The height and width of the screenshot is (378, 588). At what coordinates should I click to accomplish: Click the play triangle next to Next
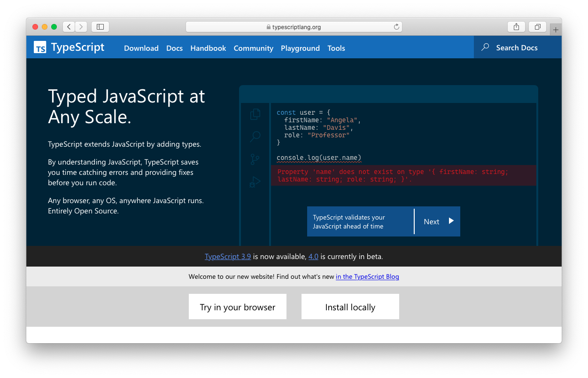(451, 221)
